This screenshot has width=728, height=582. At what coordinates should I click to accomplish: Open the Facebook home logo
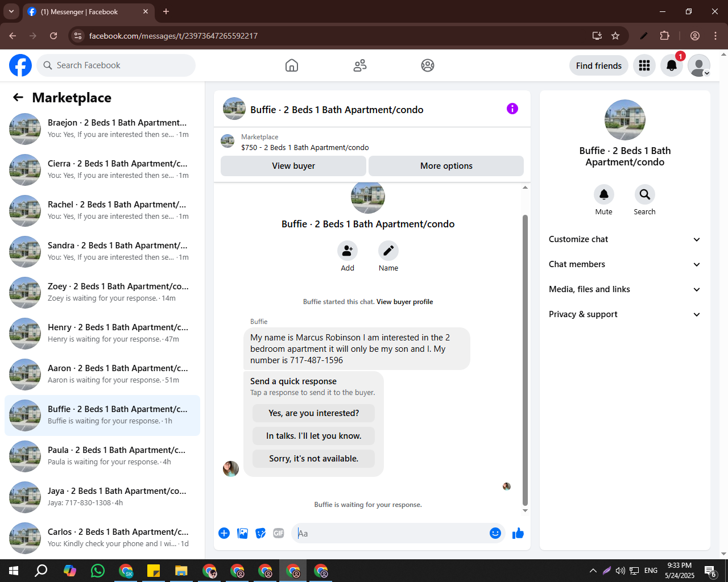pyautogui.click(x=20, y=65)
